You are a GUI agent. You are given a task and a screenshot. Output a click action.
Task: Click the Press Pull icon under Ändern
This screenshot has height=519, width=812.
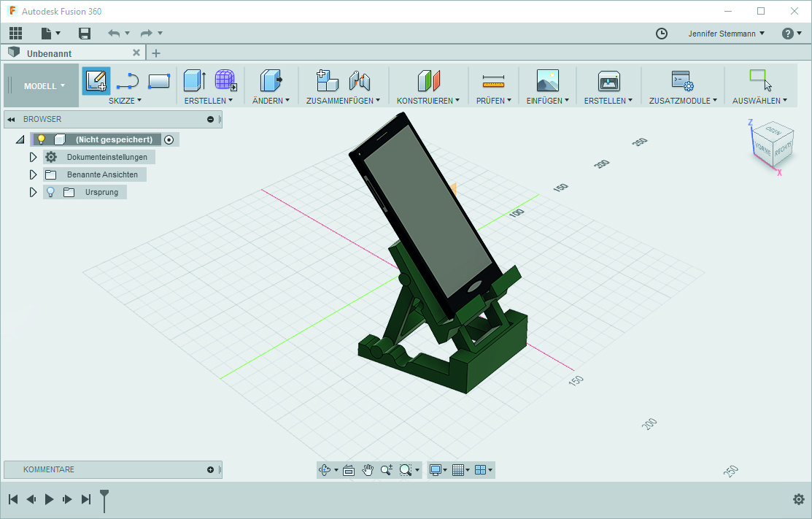point(271,81)
